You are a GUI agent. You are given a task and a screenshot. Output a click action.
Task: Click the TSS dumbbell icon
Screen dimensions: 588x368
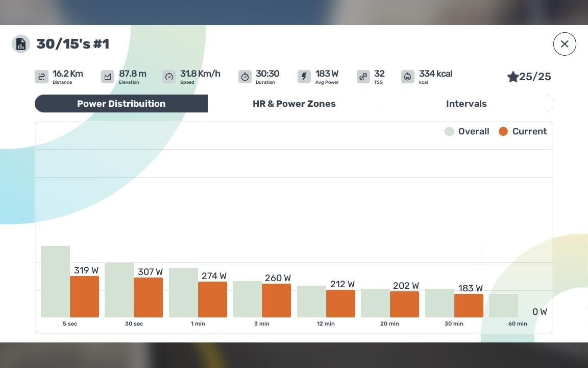tap(363, 77)
